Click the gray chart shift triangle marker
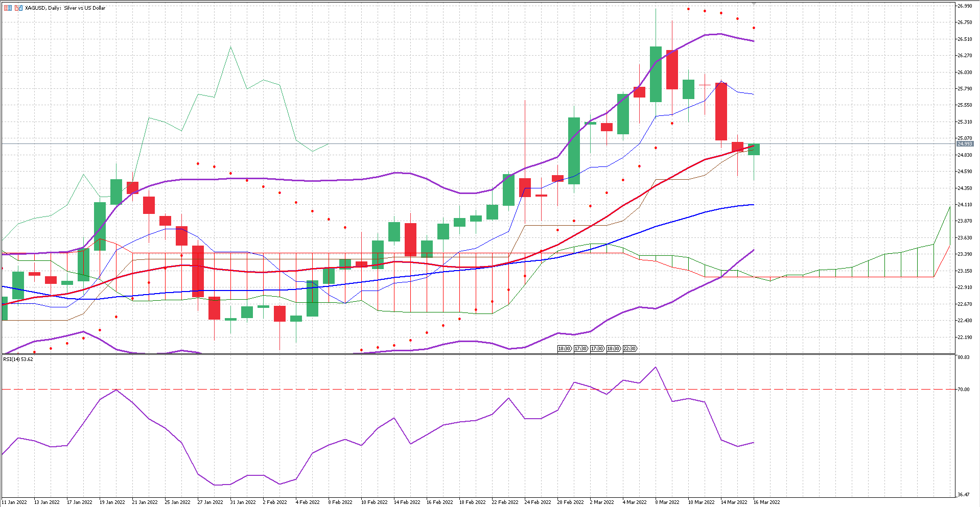980x507 pixels. (754, 4)
